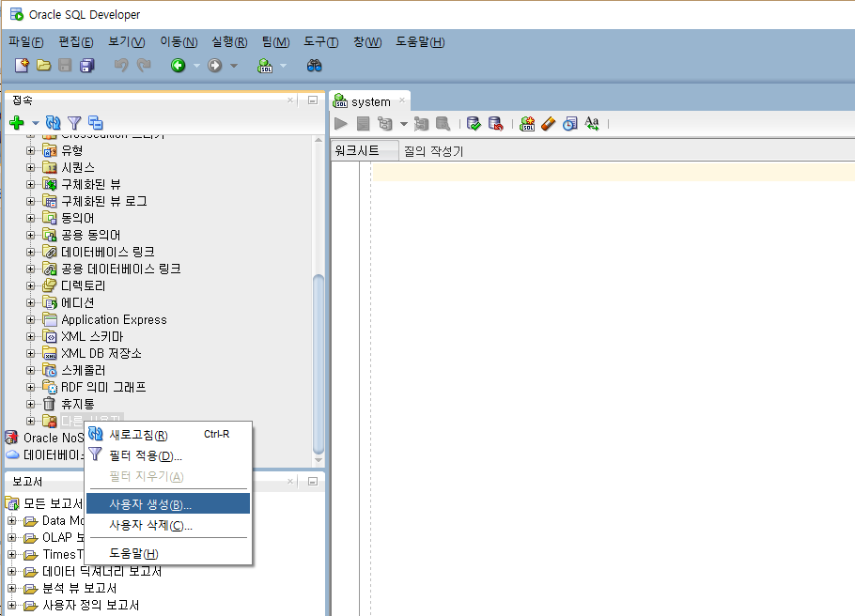Minimize the 보고서 panel
855x616 pixels.
(313, 482)
